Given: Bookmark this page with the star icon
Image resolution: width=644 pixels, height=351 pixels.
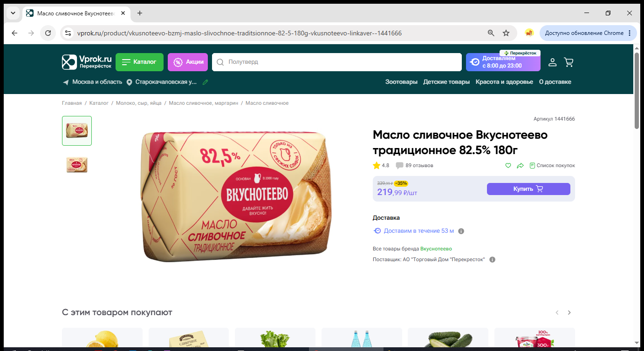Looking at the screenshot, I should pos(506,33).
